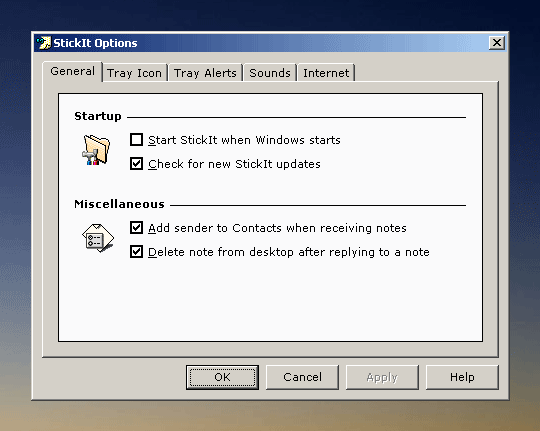Open the Tray Alerts tab
Image resolution: width=540 pixels, height=431 pixels.
point(205,73)
